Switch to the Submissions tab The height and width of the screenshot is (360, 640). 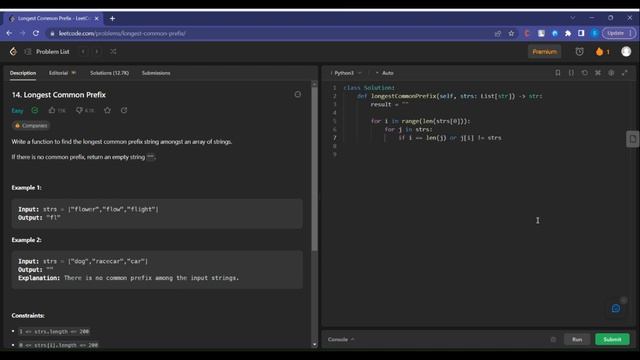click(x=156, y=73)
